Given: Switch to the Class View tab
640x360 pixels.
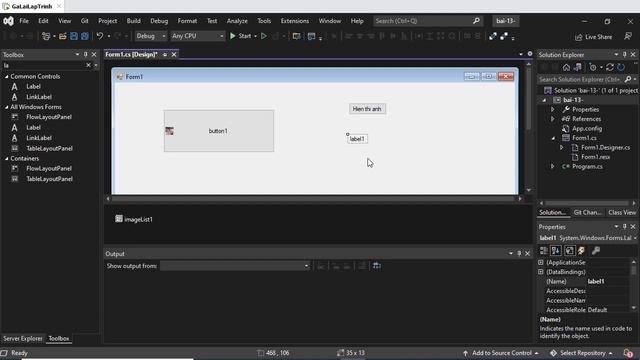Looking at the screenshot, I should 622,212.
